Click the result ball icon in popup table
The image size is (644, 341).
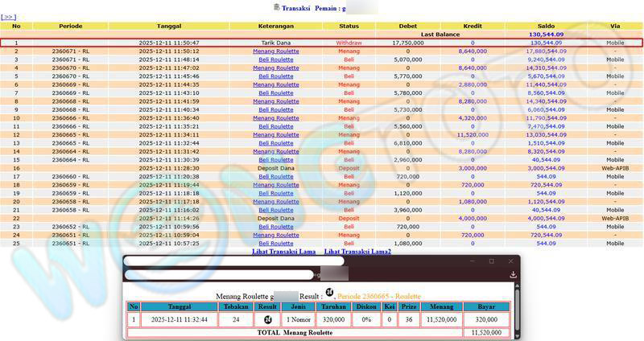[x=266, y=319]
